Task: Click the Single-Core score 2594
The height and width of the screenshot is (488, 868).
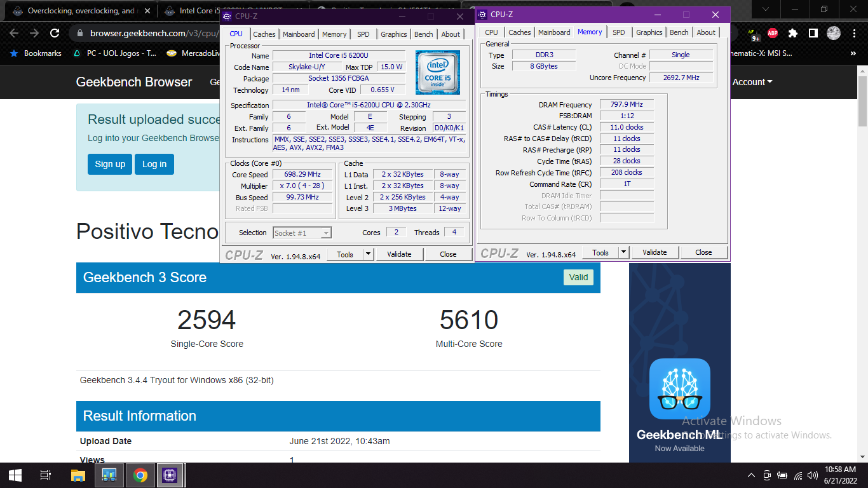Action: (207, 320)
